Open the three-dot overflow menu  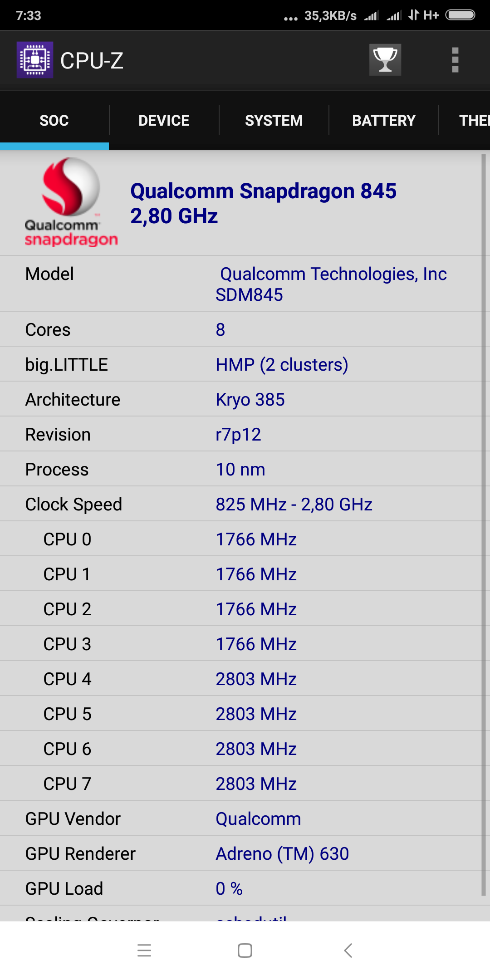455,60
